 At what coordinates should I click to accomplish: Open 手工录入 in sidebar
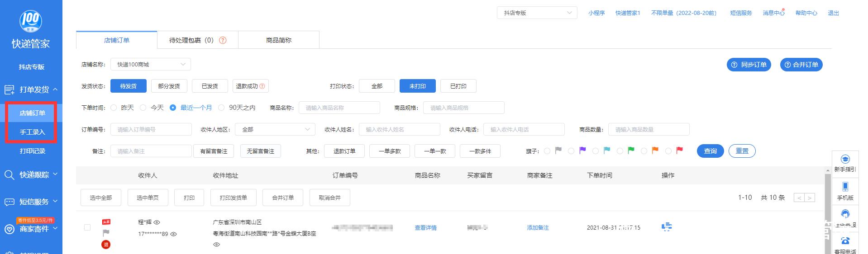pyautogui.click(x=32, y=132)
